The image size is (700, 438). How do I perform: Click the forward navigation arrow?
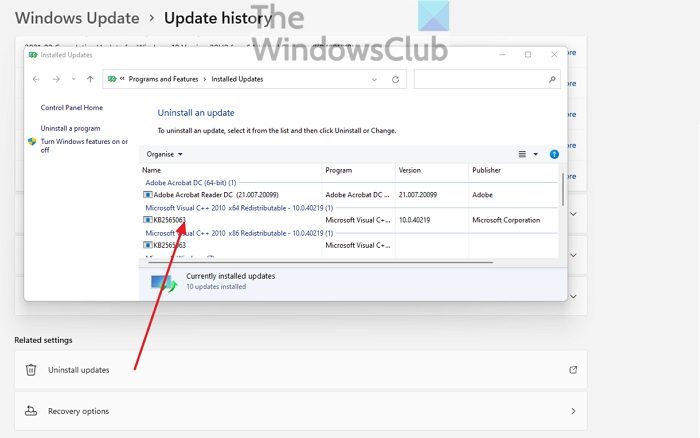point(56,79)
